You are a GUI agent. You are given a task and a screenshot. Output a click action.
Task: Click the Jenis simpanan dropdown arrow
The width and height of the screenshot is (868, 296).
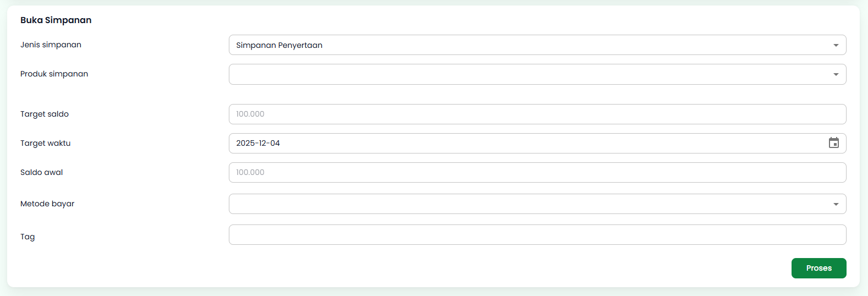[x=836, y=45]
